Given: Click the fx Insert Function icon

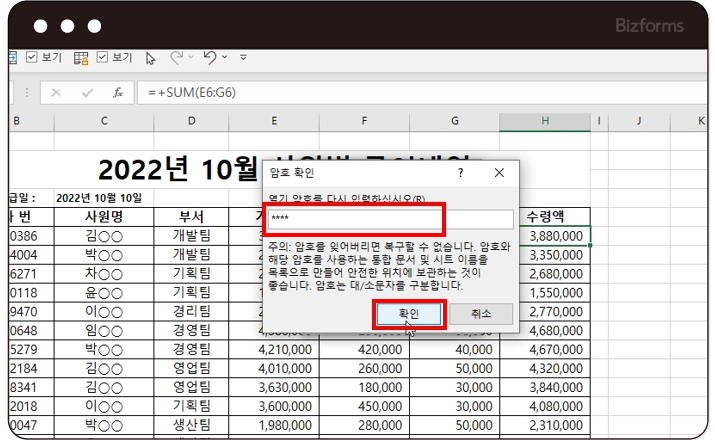Looking at the screenshot, I should [117, 92].
